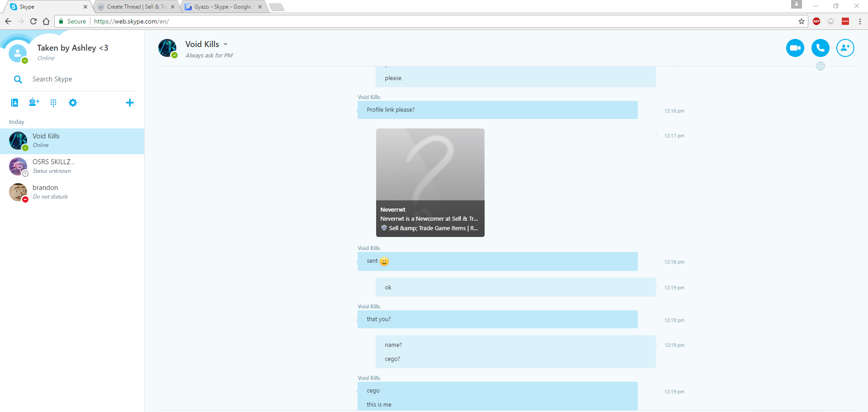Click the globe icon below the call button
Screen dimensions: 868x412
pyautogui.click(x=821, y=66)
